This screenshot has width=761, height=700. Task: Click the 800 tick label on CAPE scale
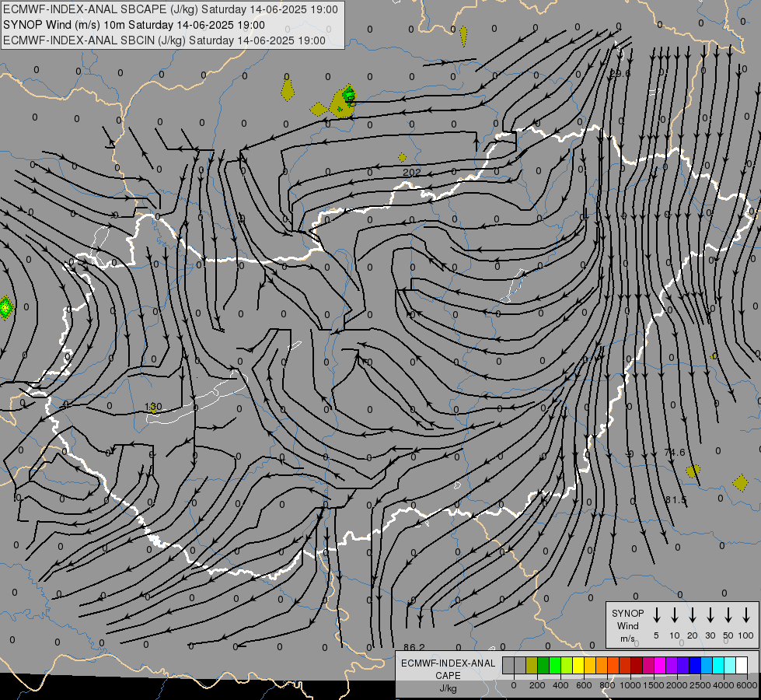[607, 685]
